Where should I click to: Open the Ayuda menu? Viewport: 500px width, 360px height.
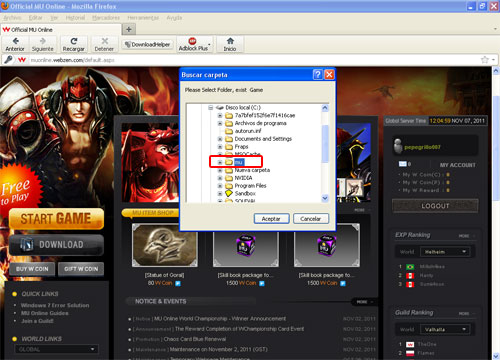point(174,18)
